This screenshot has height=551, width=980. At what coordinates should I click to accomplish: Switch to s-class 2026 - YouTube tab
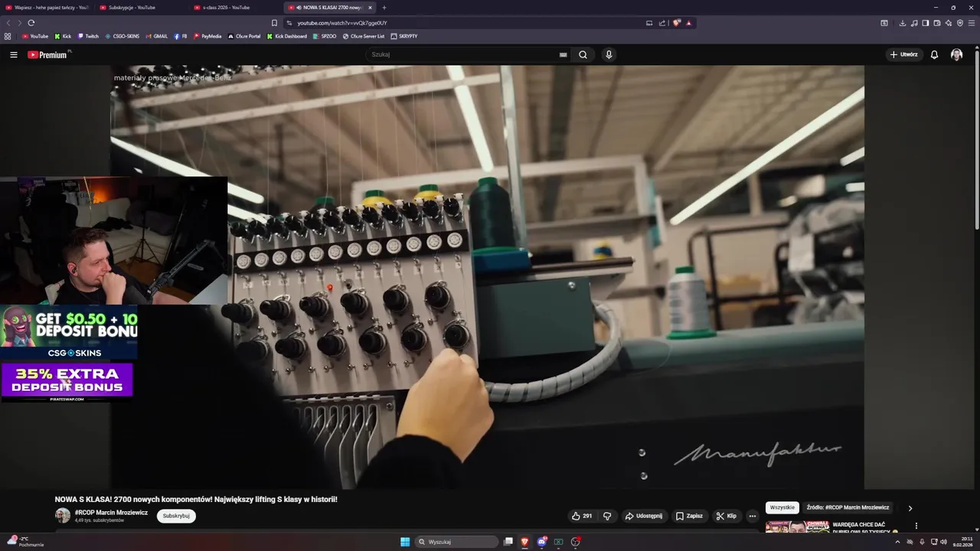pos(236,8)
